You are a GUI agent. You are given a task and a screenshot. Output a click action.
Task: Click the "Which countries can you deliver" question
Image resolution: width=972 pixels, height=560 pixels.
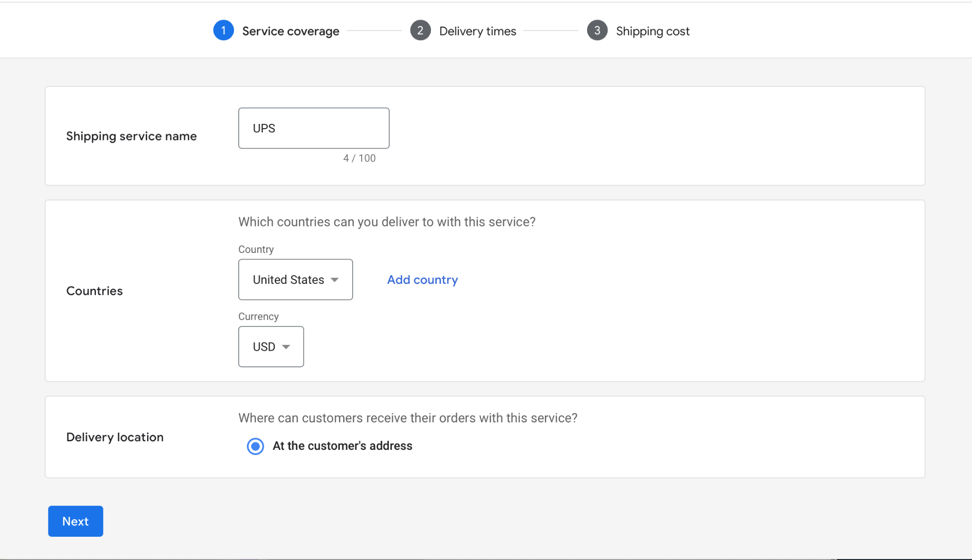387,222
